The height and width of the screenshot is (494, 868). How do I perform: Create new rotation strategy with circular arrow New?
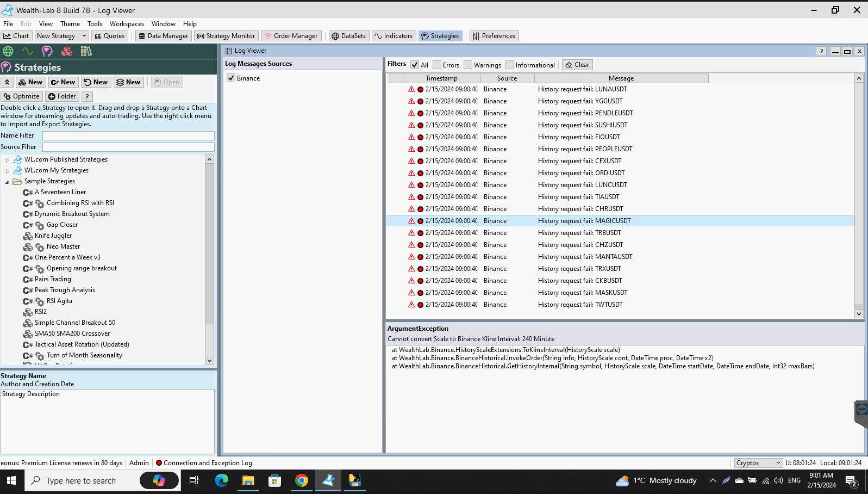pos(96,82)
